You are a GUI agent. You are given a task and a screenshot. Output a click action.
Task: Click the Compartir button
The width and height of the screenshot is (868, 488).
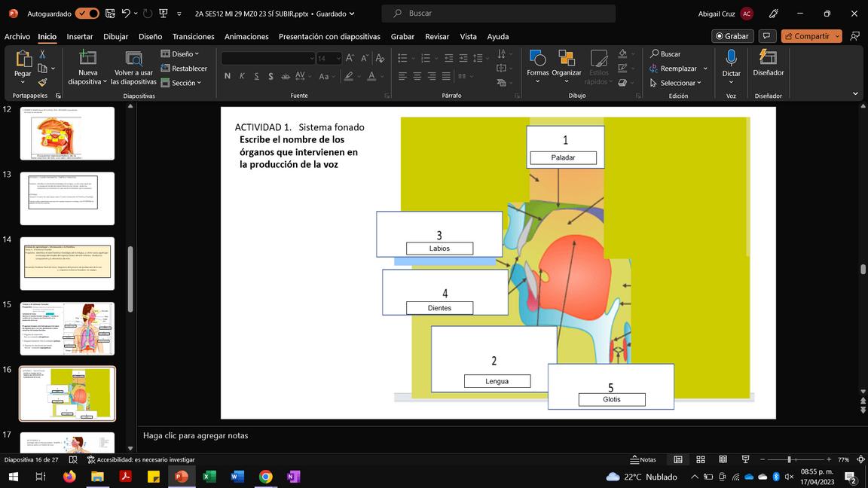point(810,36)
